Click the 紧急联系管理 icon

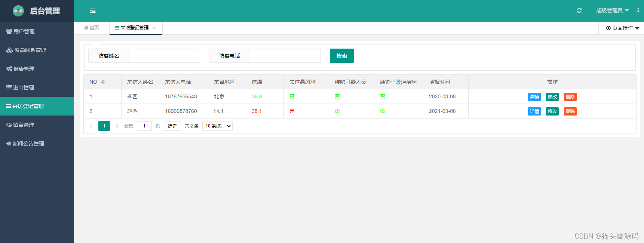9,50
